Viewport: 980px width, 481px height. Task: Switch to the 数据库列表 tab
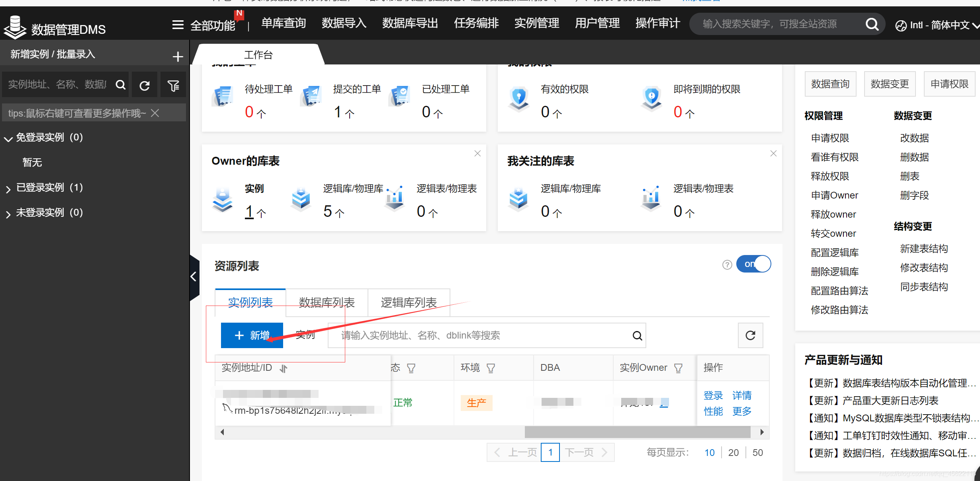coord(327,302)
